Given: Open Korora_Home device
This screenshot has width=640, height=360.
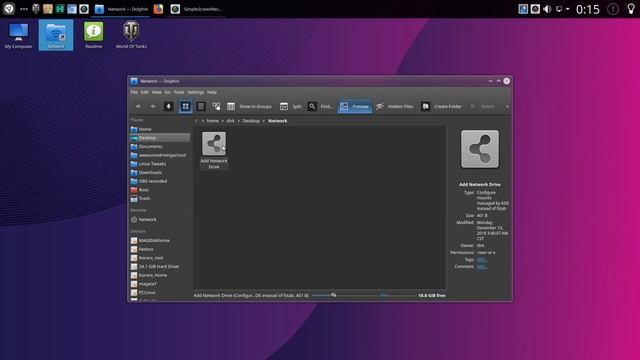Looking at the screenshot, I should coord(160,275).
